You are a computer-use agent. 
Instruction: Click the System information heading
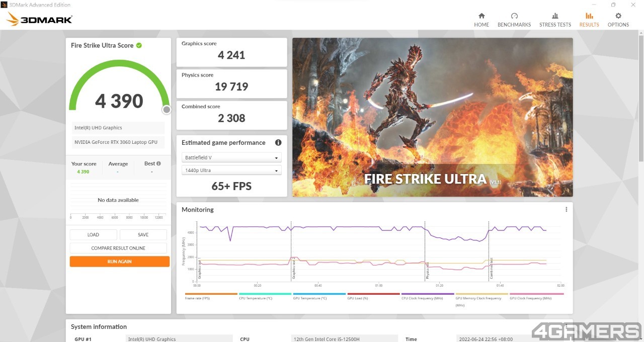tap(99, 327)
